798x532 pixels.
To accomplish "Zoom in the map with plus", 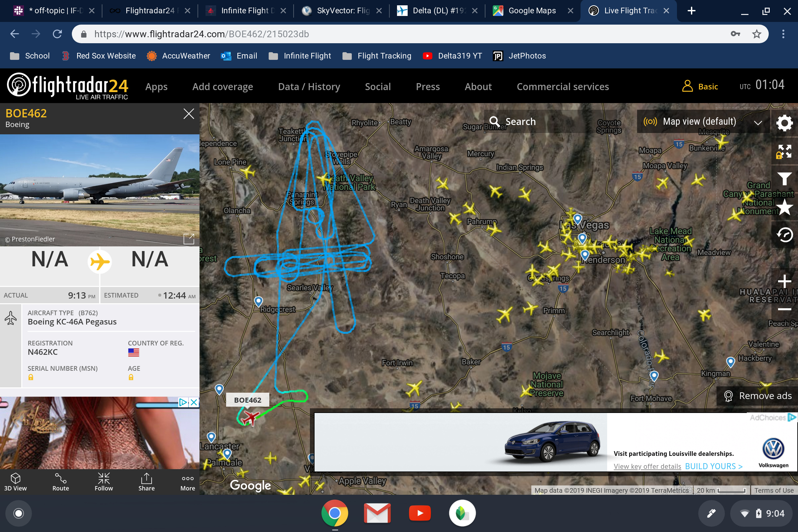I will click(x=784, y=281).
